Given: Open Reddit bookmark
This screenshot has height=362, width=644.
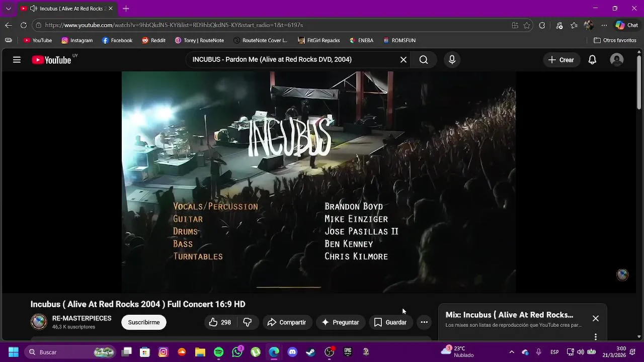Looking at the screenshot, I should pyautogui.click(x=153, y=40).
